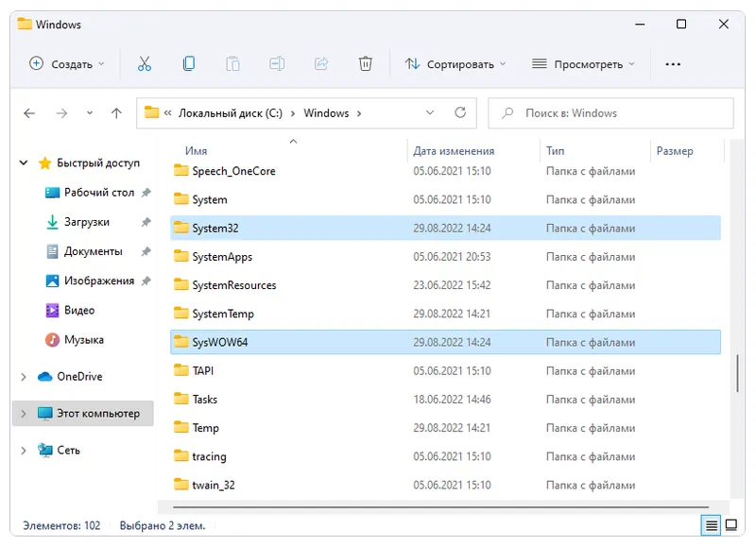The image size is (756, 546).
Task: Select the System folder name
Action: point(210,199)
